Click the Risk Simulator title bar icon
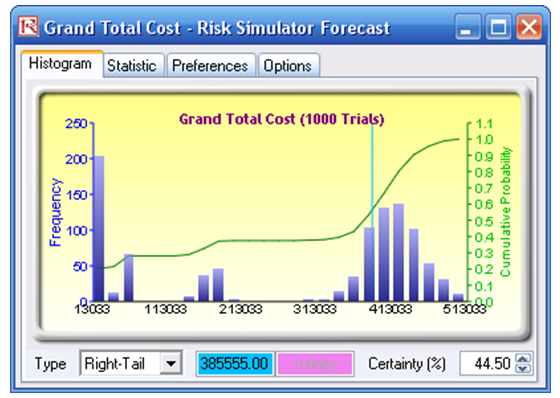 point(29,26)
